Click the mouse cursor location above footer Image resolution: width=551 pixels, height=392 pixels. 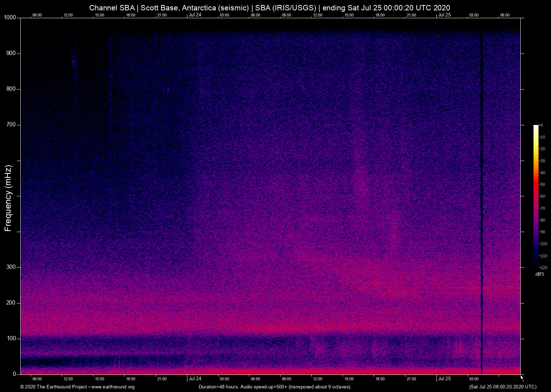pyautogui.click(x=521, y=377)
